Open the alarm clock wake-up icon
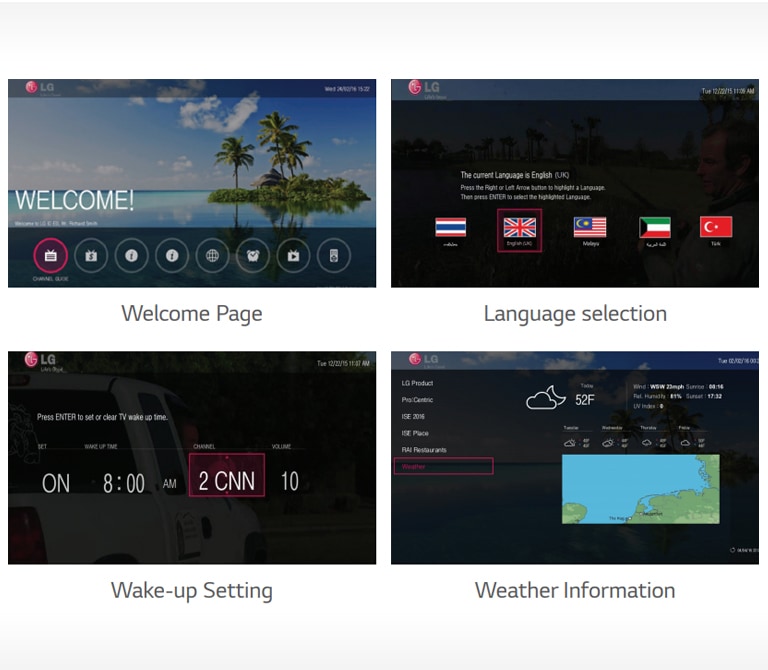This screenshot has width=768, height=670. (253, 255)
